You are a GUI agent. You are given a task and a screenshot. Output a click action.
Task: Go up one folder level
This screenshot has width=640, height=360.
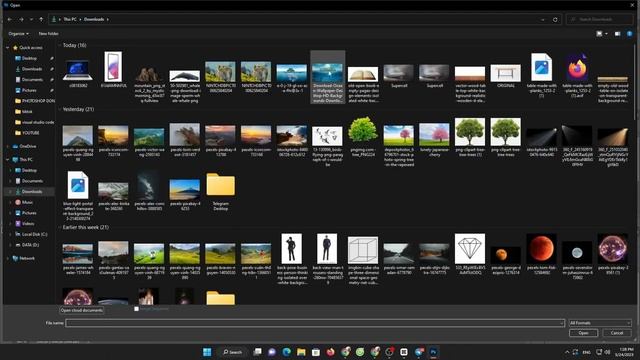41,19
